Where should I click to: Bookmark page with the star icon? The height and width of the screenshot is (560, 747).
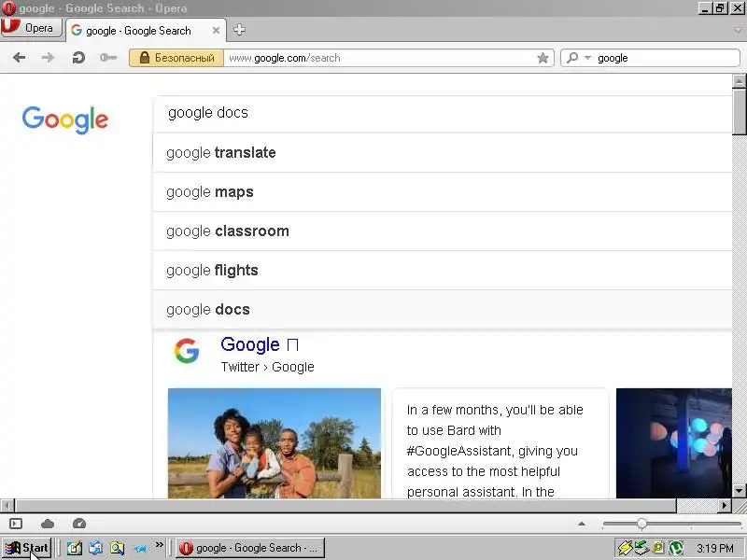[543, 58]
